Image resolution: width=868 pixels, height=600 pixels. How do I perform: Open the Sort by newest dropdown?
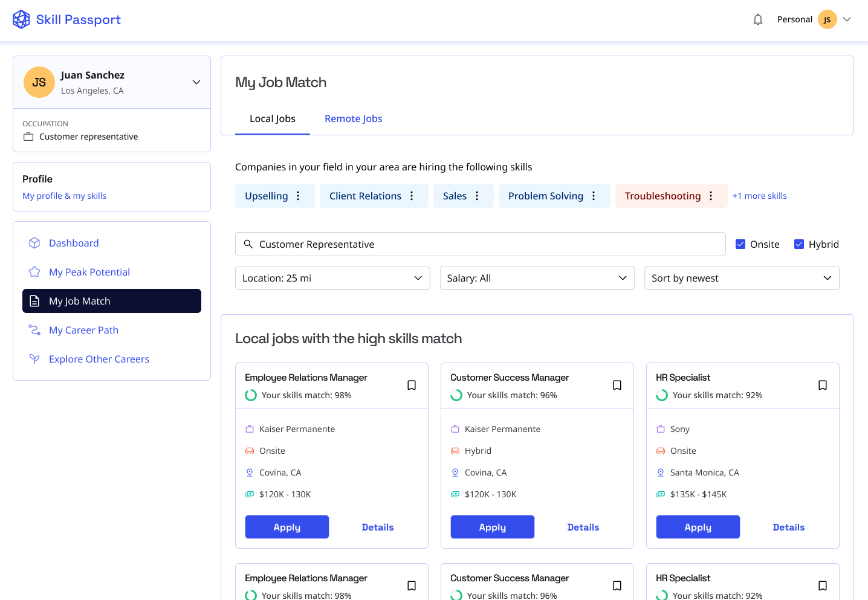742,278
